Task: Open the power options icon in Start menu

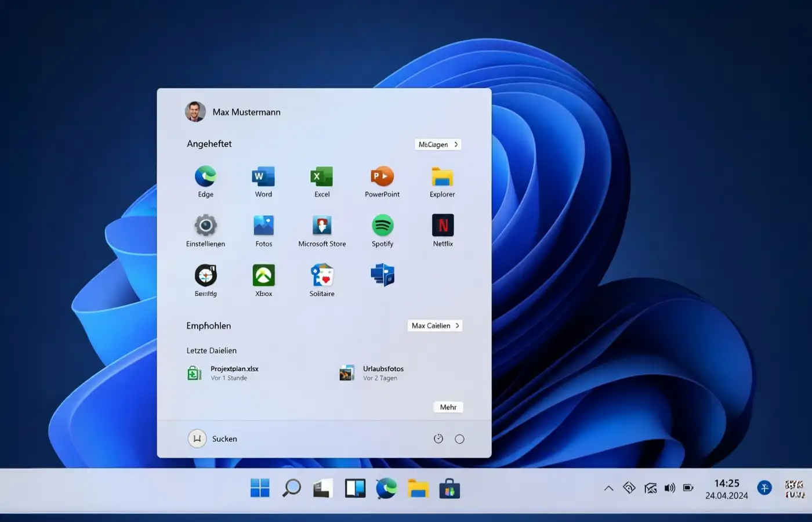Action: 438,439
